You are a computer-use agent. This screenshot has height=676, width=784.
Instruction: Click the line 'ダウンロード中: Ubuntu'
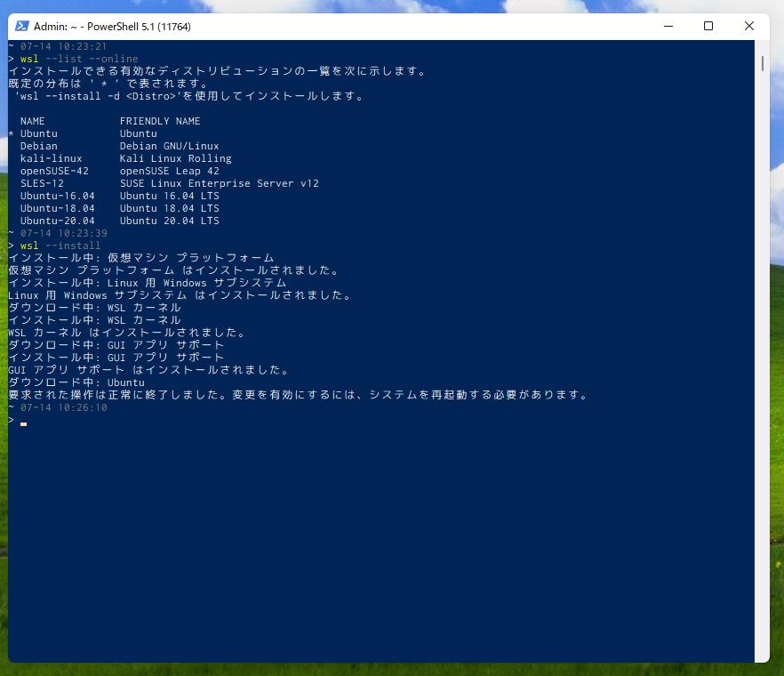pos(76,382)
